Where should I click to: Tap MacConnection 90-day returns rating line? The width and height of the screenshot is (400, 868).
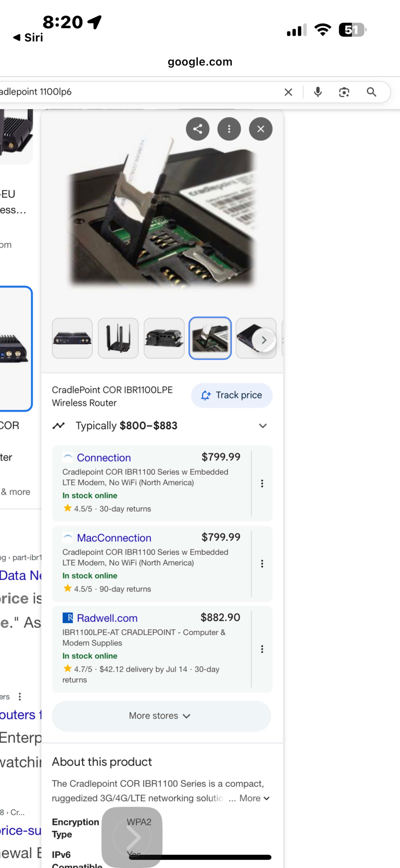pos(107,589)
